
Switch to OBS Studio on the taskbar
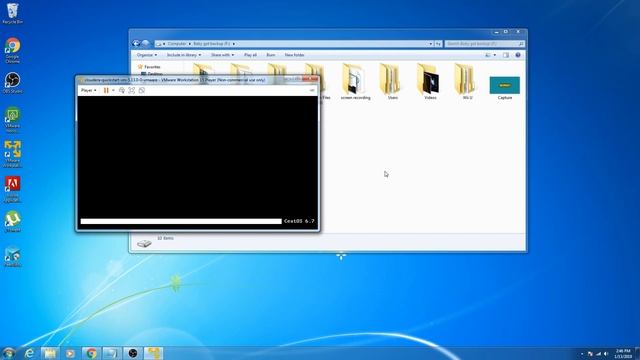tap(133, 353)
